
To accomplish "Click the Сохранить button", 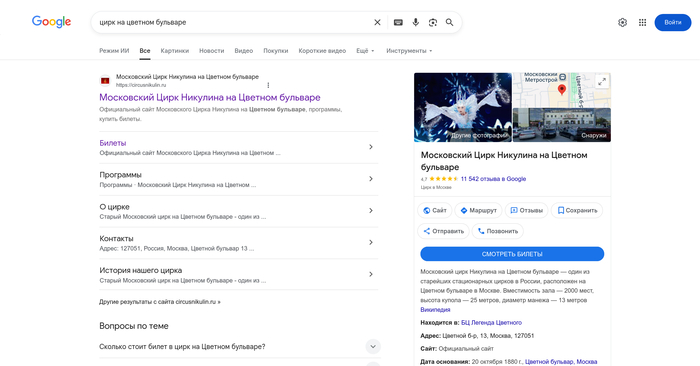I will coord(577,210).
